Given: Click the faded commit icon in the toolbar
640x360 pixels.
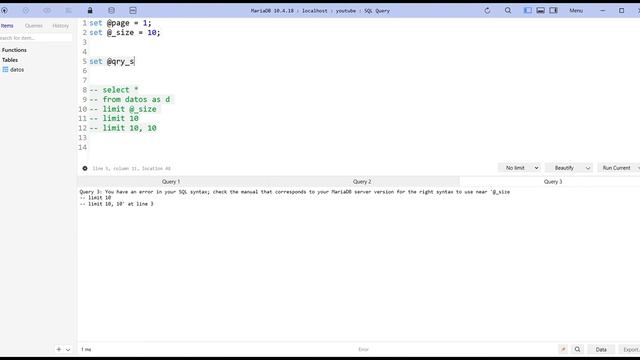Looking at the screenshot, I should pos(26,11).
